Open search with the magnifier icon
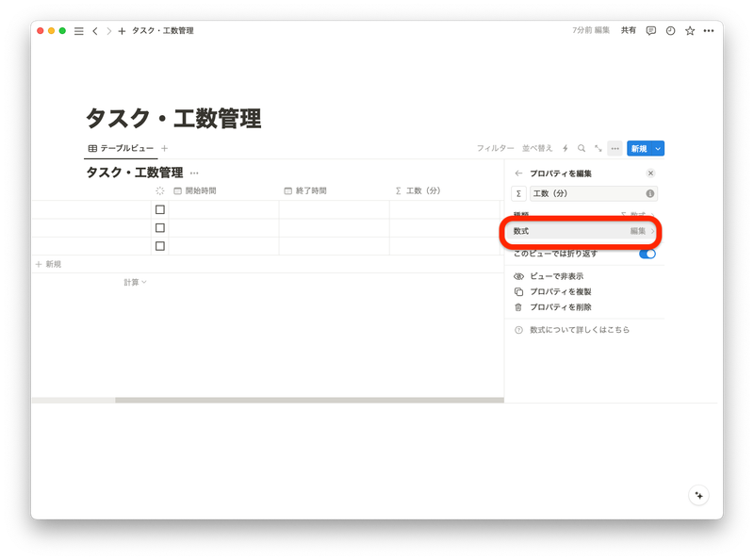This screenshot has width=754, height=560. (582, 149)
